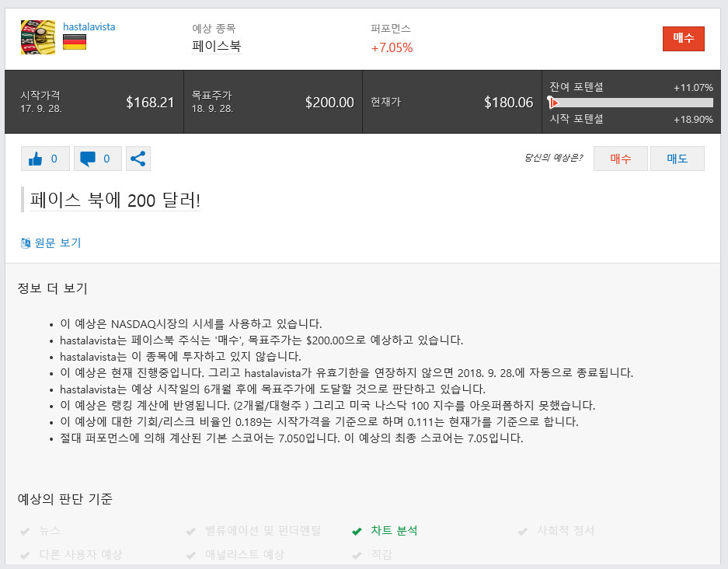Click the 예상 종목 label
728x569 pixels.
[x=214, y=28]
